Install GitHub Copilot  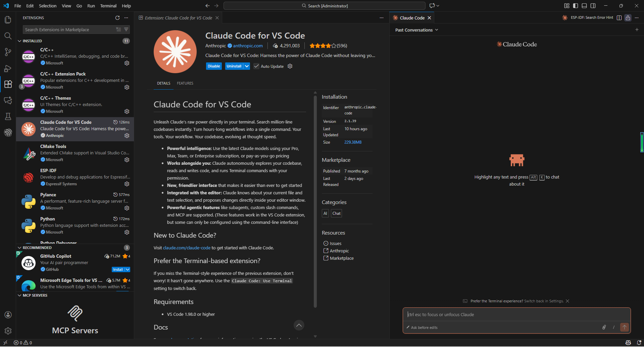coord(118,269)
